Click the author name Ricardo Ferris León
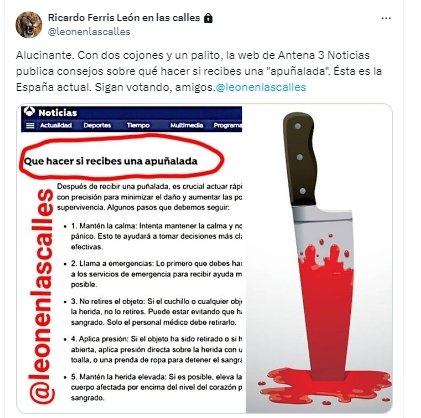 coord(124,18)
